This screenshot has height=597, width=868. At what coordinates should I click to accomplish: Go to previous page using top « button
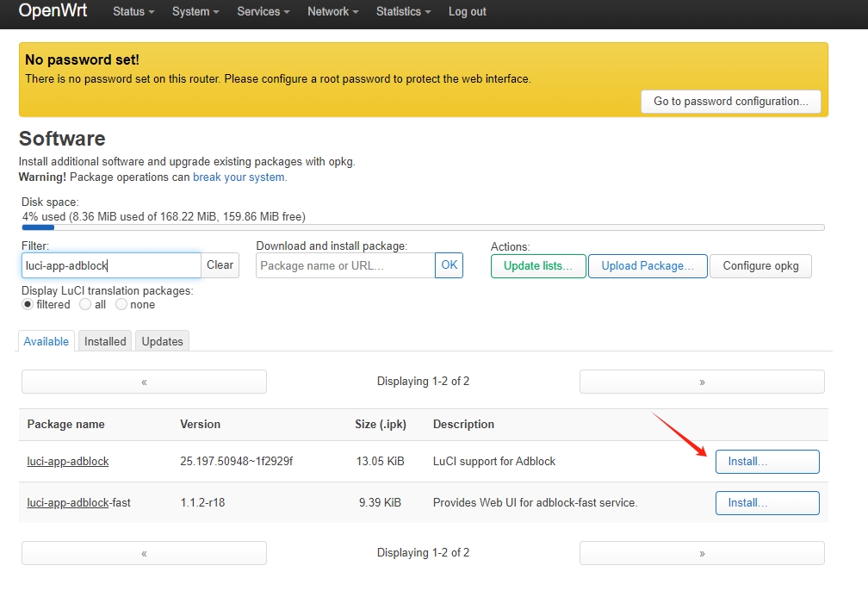[x=144, y=382]
